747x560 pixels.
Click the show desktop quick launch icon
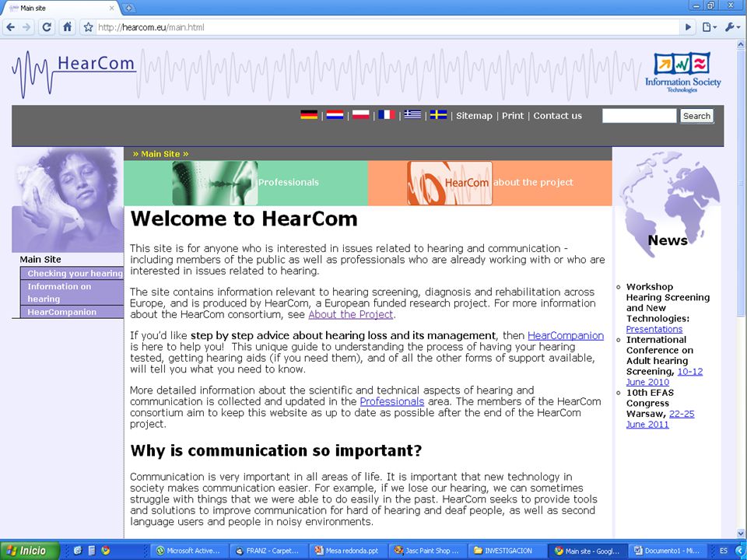pyautogui.click(x=92, y=551)
